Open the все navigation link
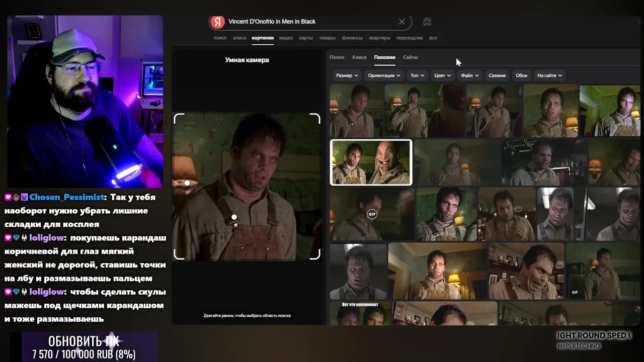The height and width of the screenshot is (362, 644). pyautogui.click(x=433, y=38)
